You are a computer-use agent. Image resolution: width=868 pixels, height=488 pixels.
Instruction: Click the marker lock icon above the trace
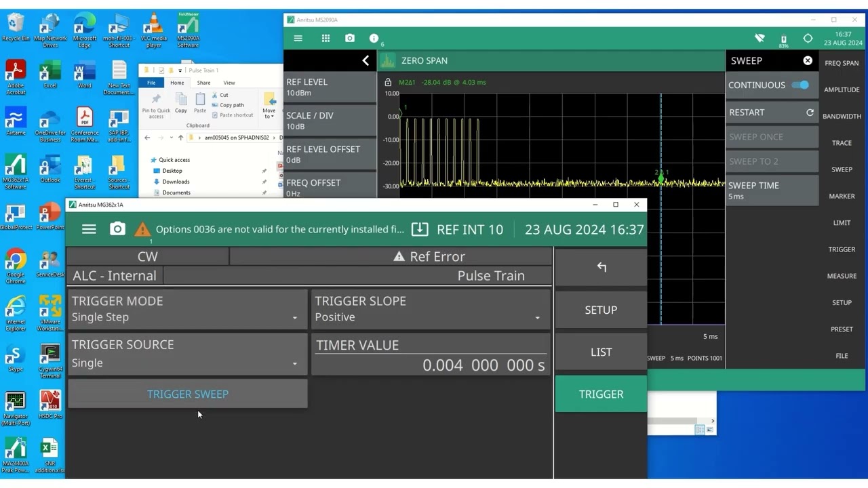click(x=388, y=83)
